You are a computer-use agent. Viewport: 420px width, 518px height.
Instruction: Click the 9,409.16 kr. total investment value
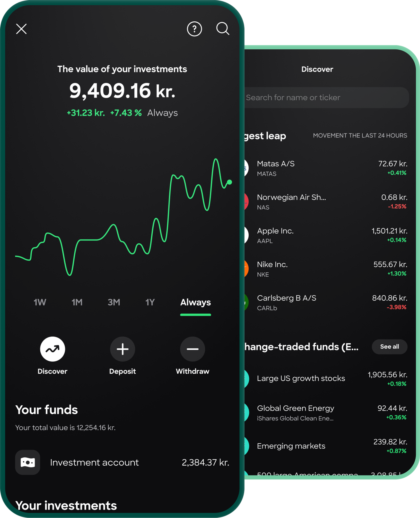coord(122,91)
